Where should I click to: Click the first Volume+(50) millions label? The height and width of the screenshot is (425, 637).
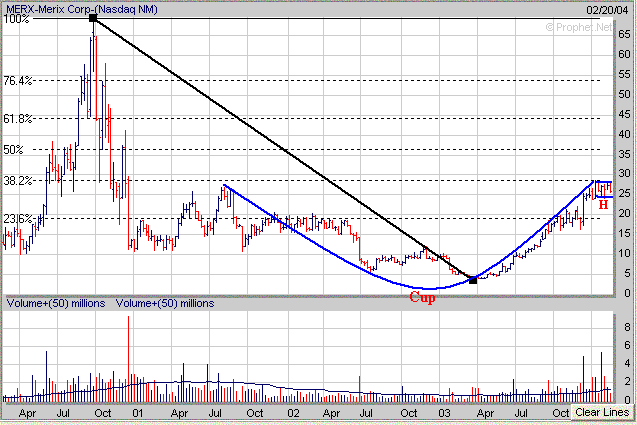click(x=56, y=304)
